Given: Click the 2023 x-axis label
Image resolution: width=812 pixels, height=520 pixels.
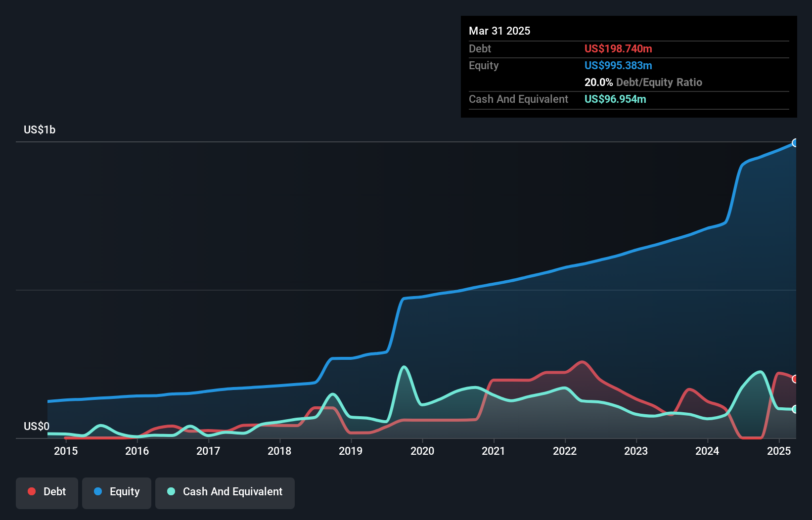Looking at the screenshot, I should (x=636, y=451).
